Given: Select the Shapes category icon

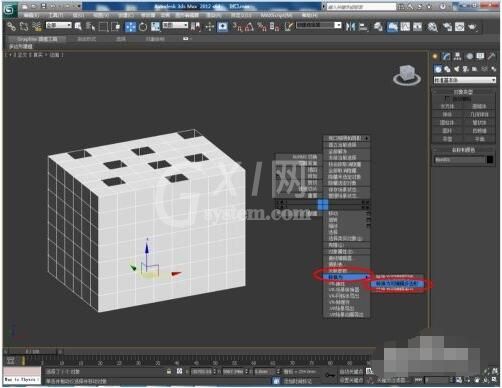Looking at the screenshot, I should pyautogui.click(x=447, y=69).
